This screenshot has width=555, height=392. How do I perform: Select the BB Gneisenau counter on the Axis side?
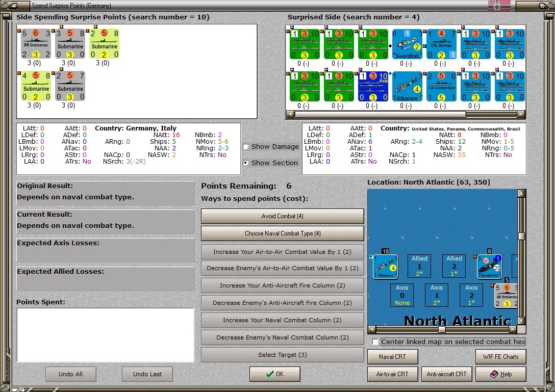(36, 43)
